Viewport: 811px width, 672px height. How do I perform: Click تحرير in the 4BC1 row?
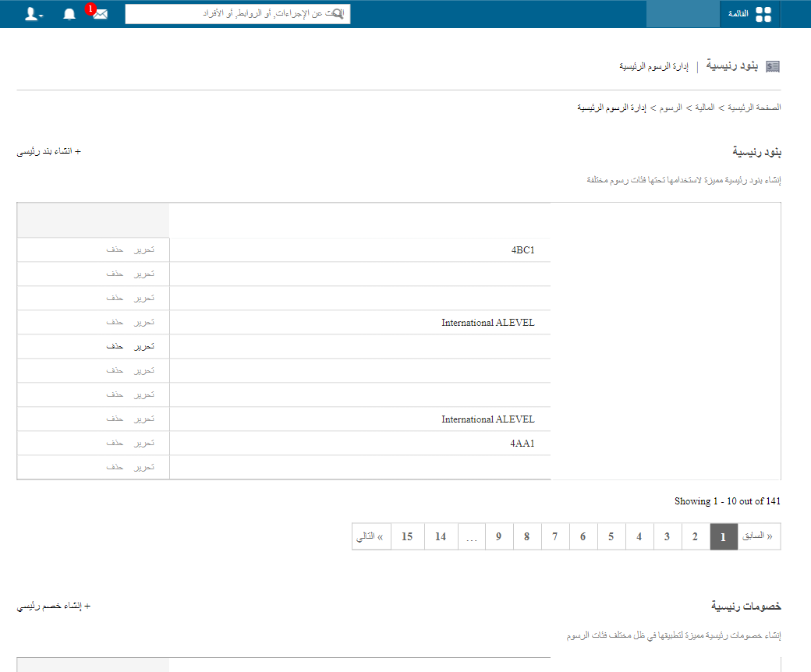(x=144, y=249)
